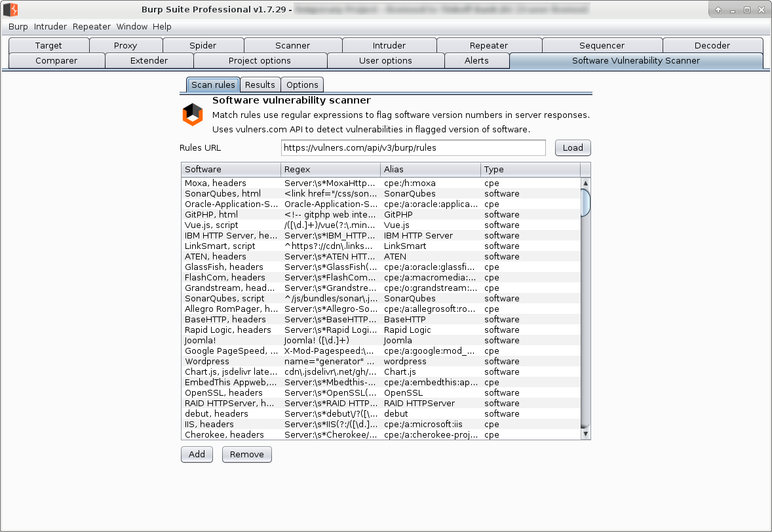Select the Cherokee, headers rule row
This screenshot has width=772, height=532.
point(381,434)
